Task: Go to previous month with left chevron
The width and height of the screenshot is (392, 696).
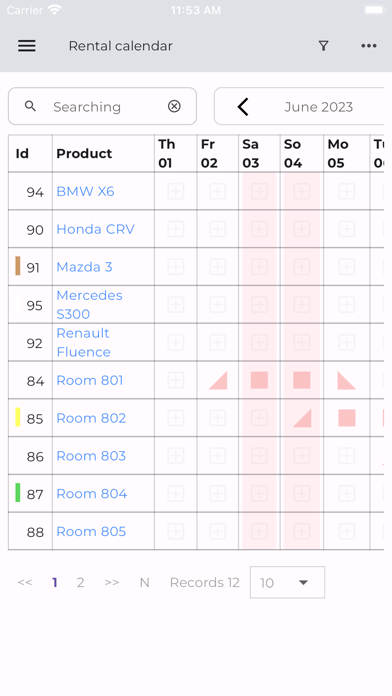Action: point(243,107)
